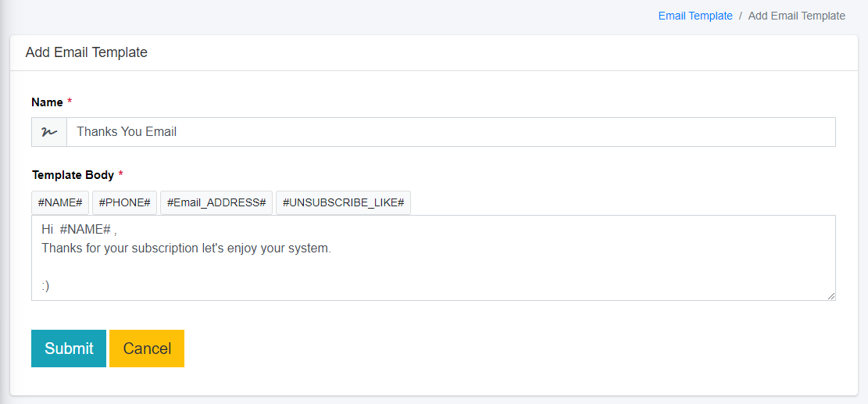This screenshot has height=404, width=868.
Task: Place cursor at the smiley :) line
Action: 45,286
